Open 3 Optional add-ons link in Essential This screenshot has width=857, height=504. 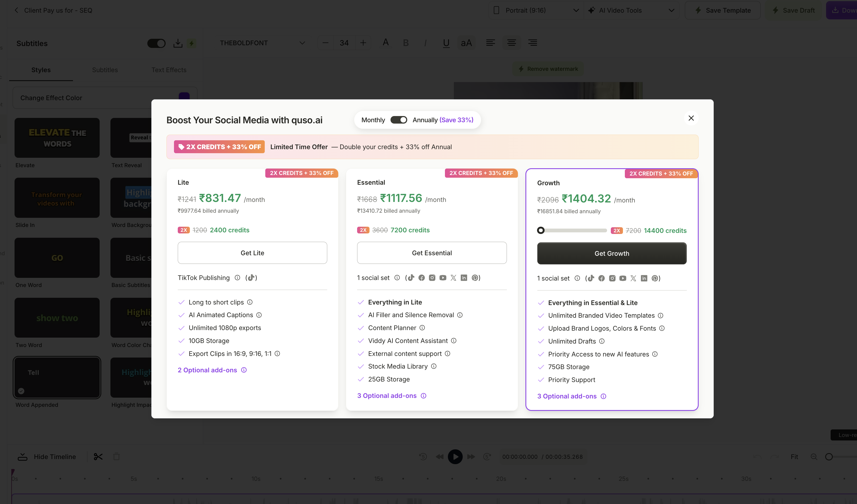[x=387, y=395]
